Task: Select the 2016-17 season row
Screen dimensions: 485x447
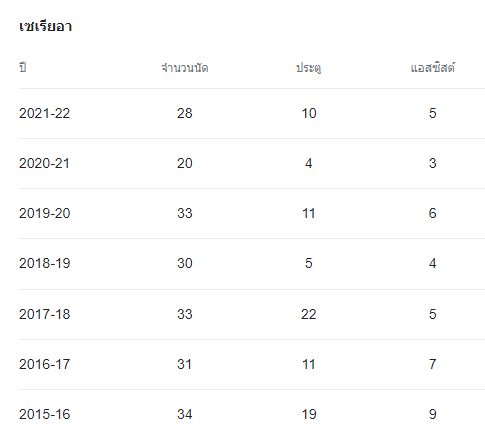Action: click(252, 364)
